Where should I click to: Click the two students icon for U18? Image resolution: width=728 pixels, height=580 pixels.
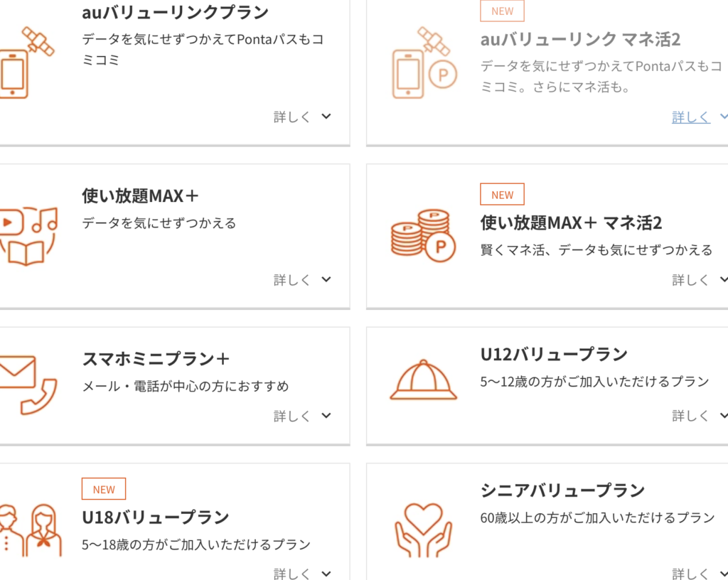30,531
